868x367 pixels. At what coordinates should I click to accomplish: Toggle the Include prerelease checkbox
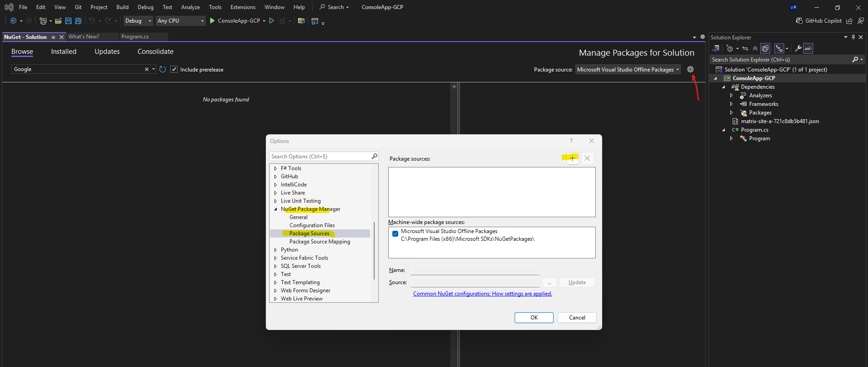click(174, 69)
